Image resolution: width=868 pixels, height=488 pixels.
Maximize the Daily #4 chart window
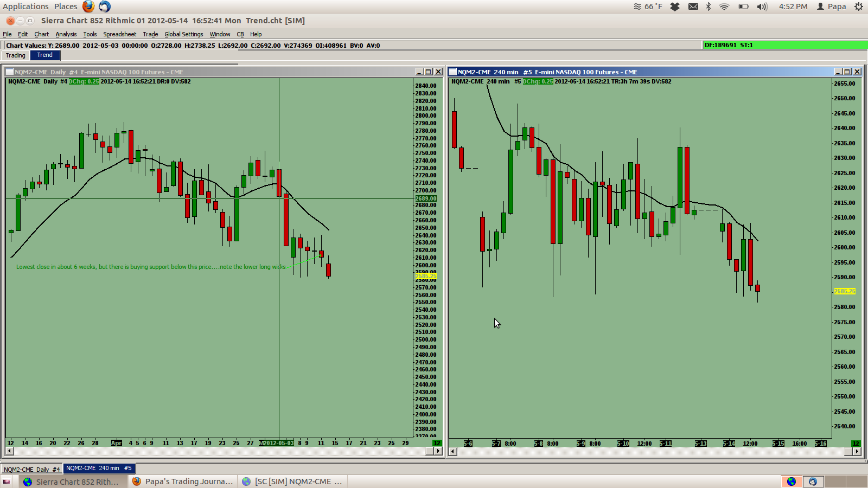point(429,72)
